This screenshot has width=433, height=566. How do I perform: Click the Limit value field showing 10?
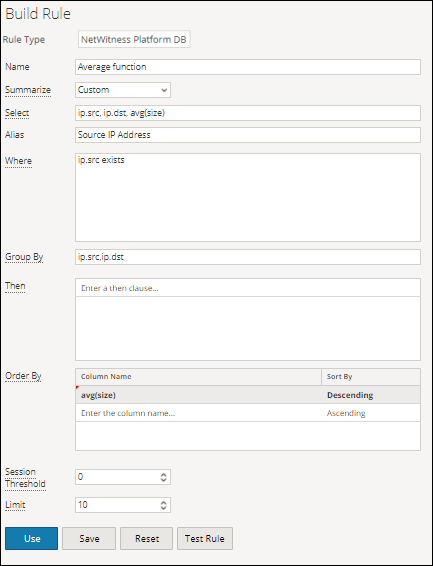123,505
